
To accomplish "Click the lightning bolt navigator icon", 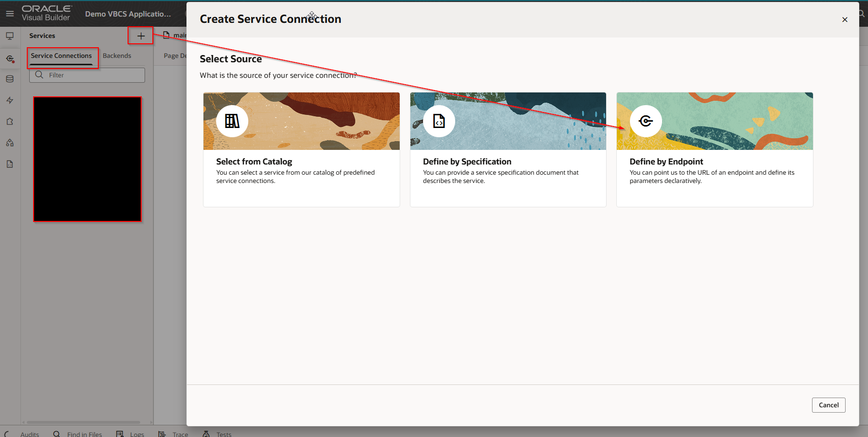I will point(10,100).
